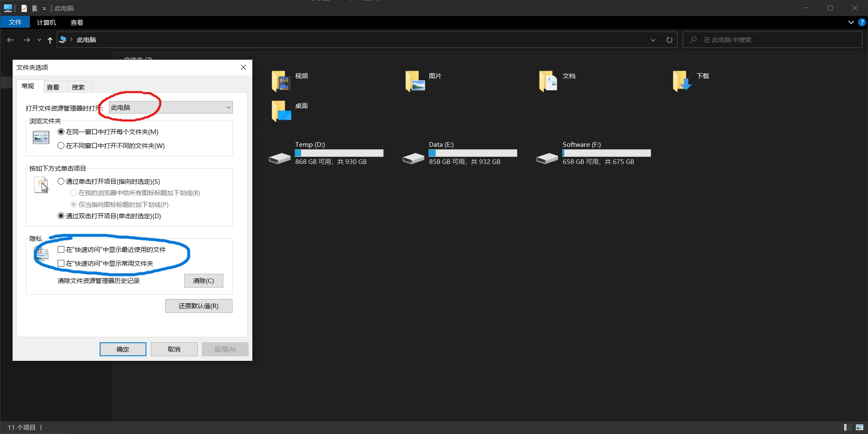Open the 视频 folder icon
Viewport: 868px width, 434px height.
point(281,81)
